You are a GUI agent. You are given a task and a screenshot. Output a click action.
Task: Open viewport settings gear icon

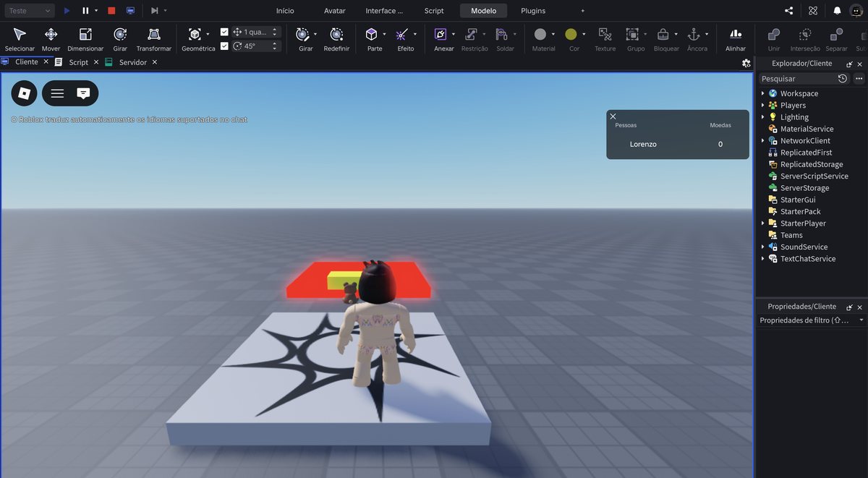pyautogui.click(x=746, y=63)
